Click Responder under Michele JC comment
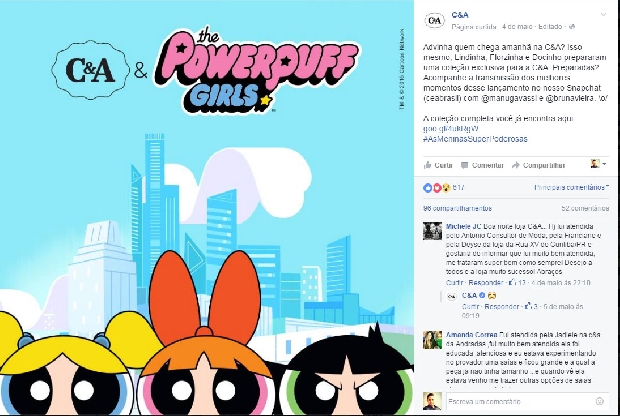Image resolution: width=620 pixels, height=416 pixels. (486, 283)
